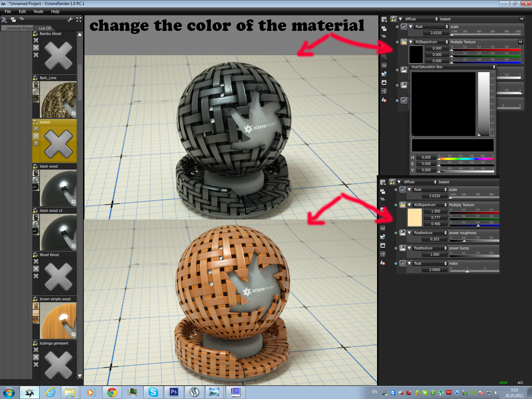Viewport: 532px width, 399px height.
Task: Open the outliner layout menu icon
Action: click(x=4, y=20)
